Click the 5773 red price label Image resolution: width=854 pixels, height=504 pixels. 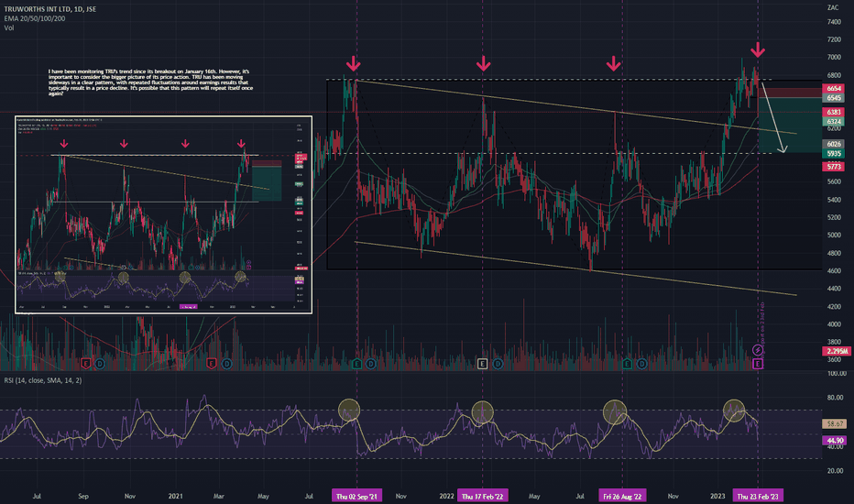(833, 166)
